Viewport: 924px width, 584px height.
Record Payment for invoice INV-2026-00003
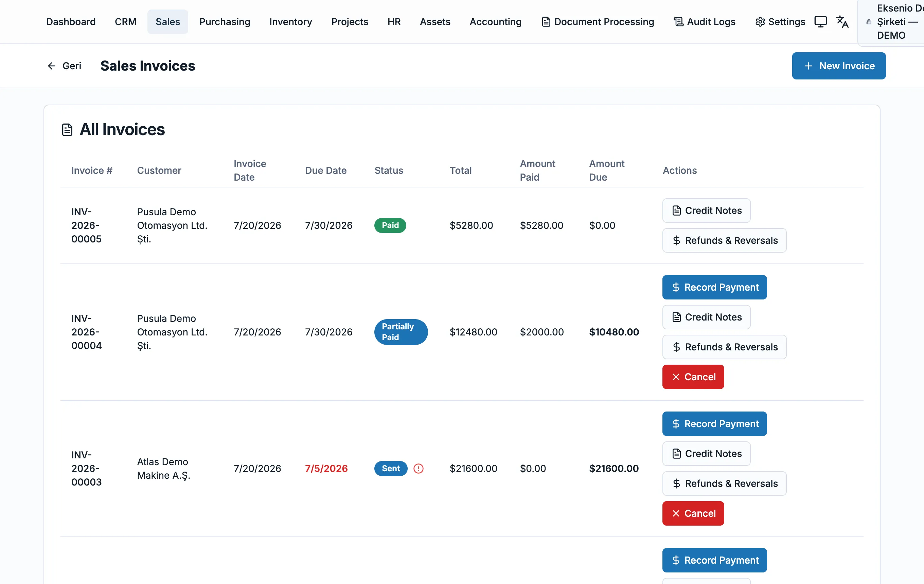pyautogui.click(x=714, y=424)
